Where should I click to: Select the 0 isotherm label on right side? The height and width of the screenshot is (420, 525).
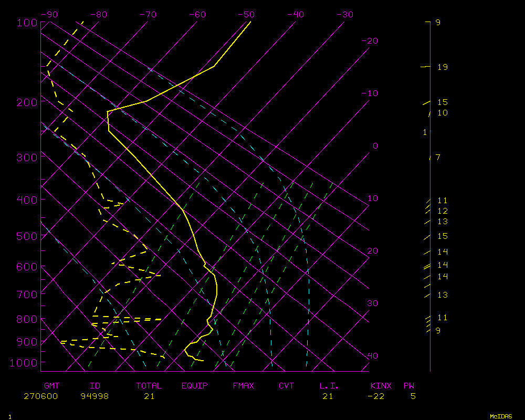coord(375,146)
